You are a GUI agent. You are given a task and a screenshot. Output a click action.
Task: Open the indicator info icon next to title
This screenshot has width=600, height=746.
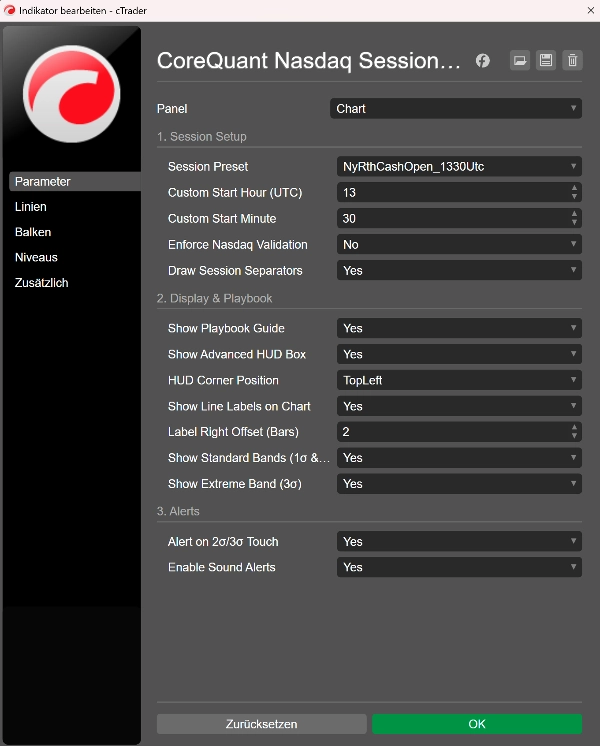click(x=482, y=60)
